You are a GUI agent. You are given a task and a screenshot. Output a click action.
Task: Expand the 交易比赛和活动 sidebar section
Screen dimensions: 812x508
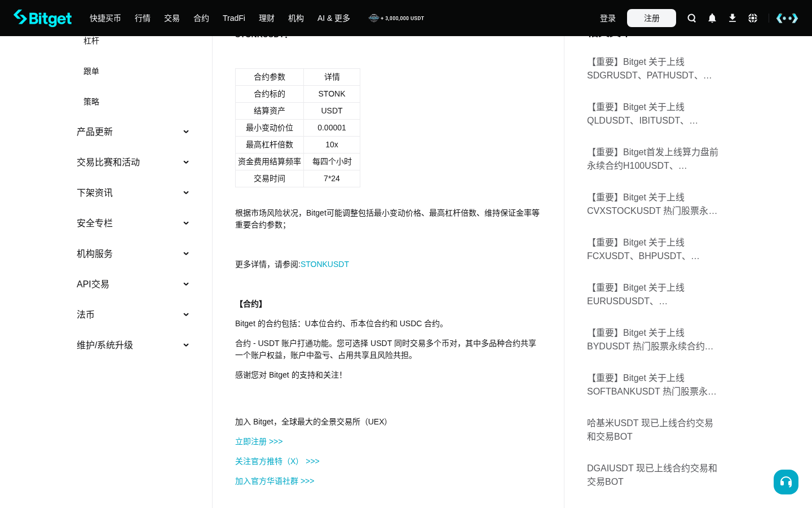tap(133, 162)
